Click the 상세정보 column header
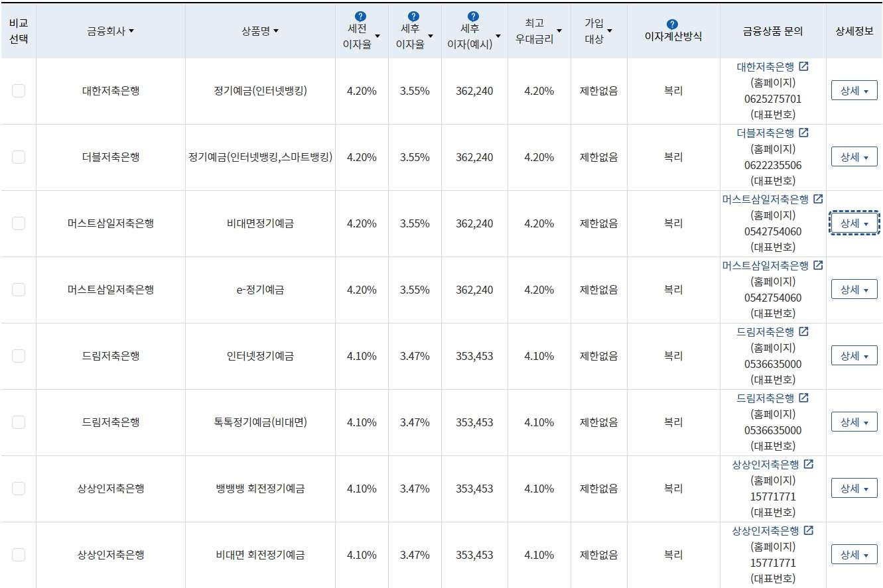883x588 pixels. point(854,30)
